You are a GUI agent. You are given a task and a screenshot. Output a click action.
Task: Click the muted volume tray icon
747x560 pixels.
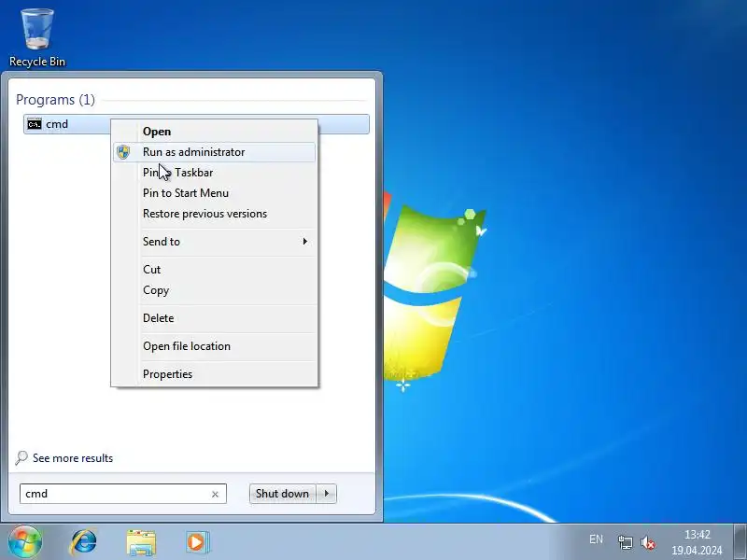tap(648, 542)
